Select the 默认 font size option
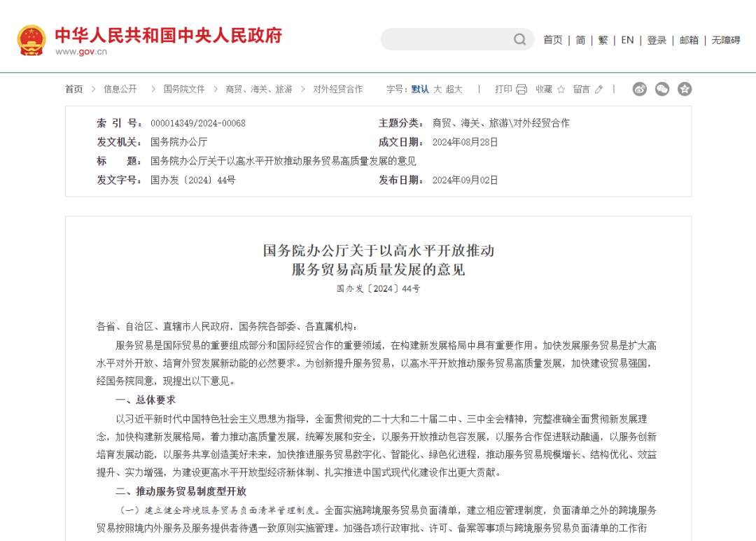Image resolution: width=756 pixels, height=541 pixels. click(x=420, y=89)
